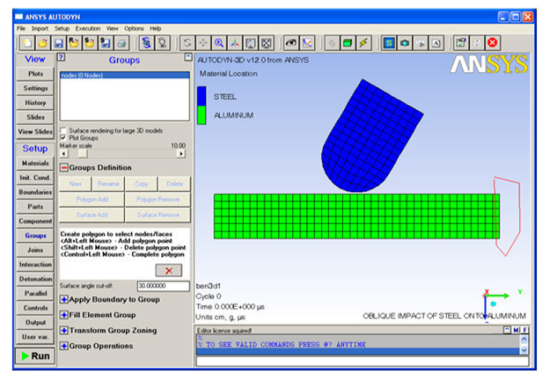Enable surface rendering for large 3D models
Screen dimensions: 550x377
pyautogui.click(x=63, y=130)
